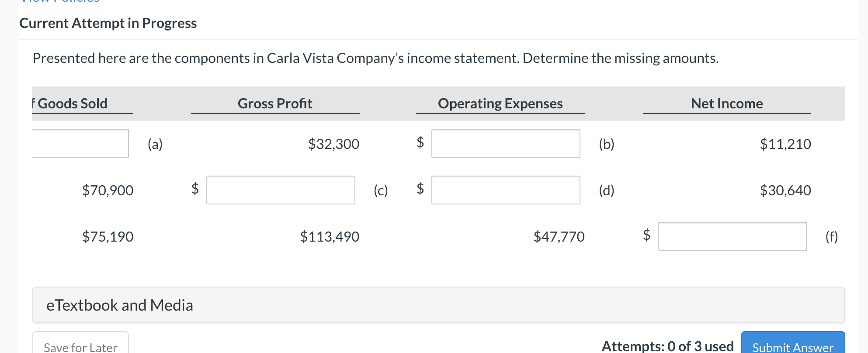Click the Operating Expenses column header
This screenshot has height=353, width=868.
500,103
